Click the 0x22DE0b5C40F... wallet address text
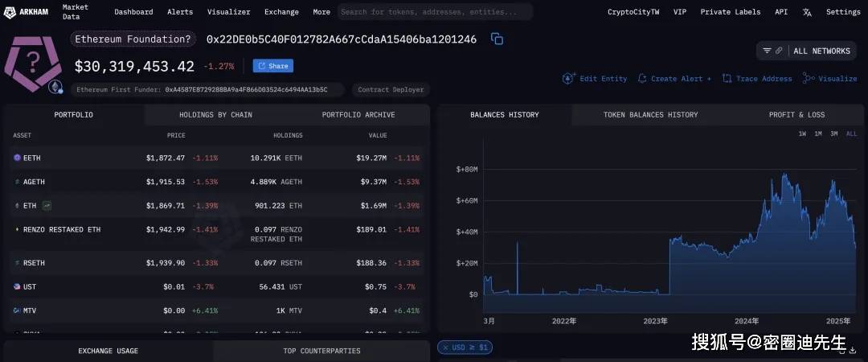This screenshot has height=362, width=868. (341, 39)
